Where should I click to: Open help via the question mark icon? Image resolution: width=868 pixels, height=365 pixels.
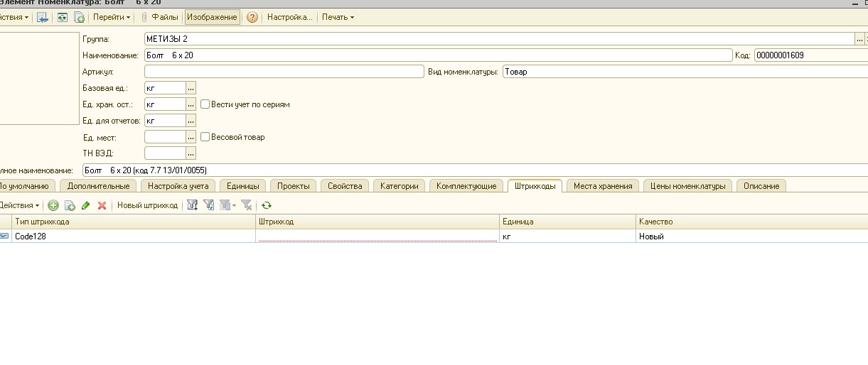(252, 17)
